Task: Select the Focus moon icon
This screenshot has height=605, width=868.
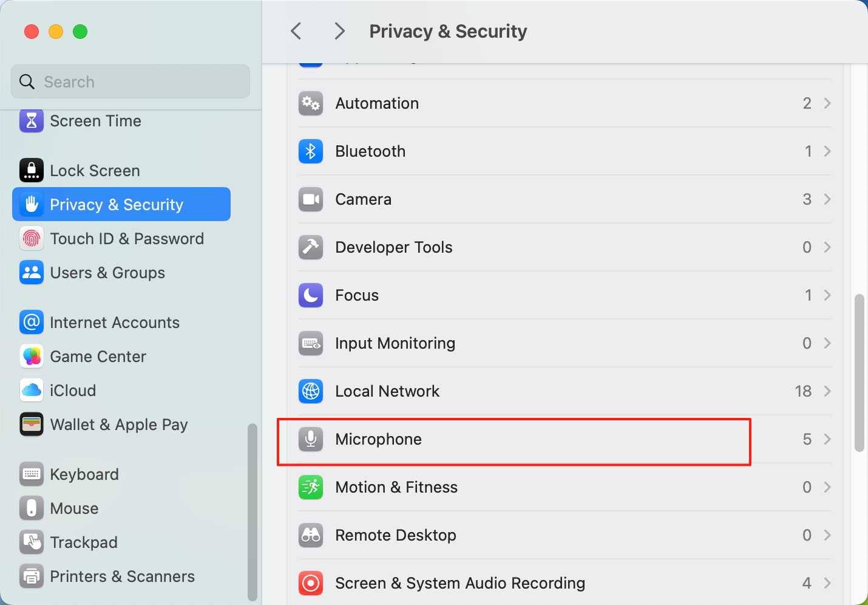Action: (311, 295)
